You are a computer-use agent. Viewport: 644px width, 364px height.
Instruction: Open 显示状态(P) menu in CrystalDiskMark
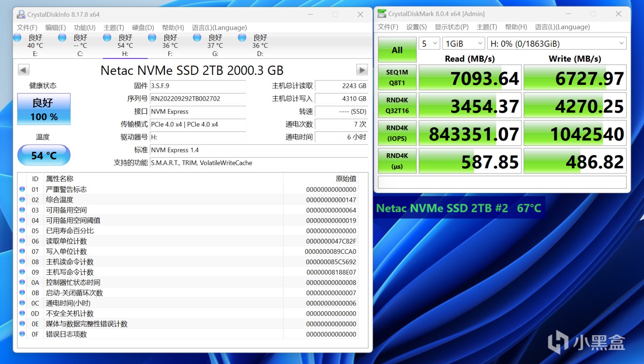452,27
